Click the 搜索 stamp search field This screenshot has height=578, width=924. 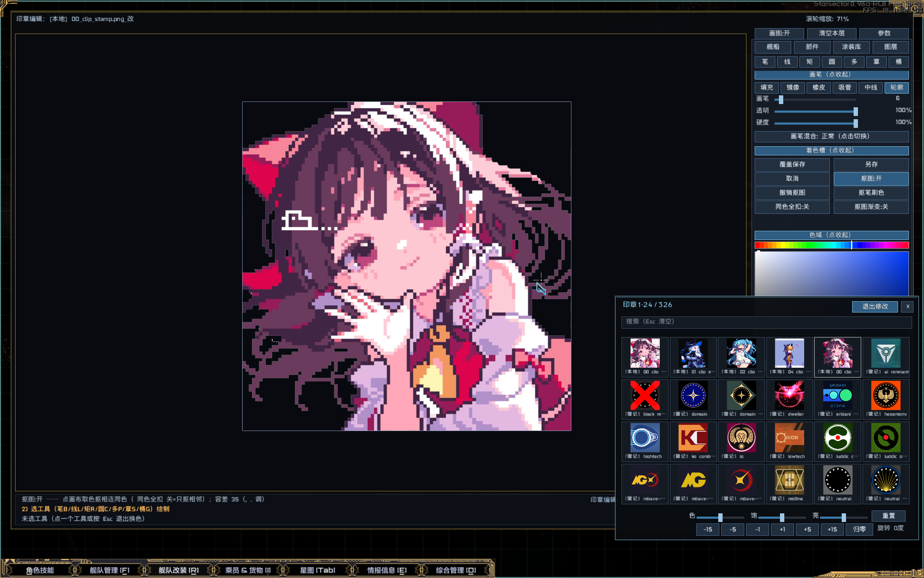point(766,322)
